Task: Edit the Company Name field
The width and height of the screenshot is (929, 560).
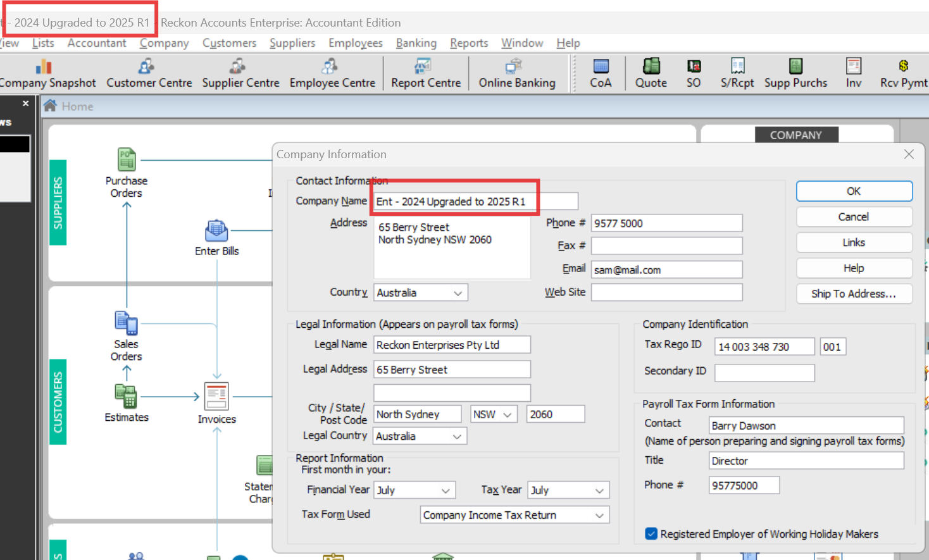Action: [475, 201]
